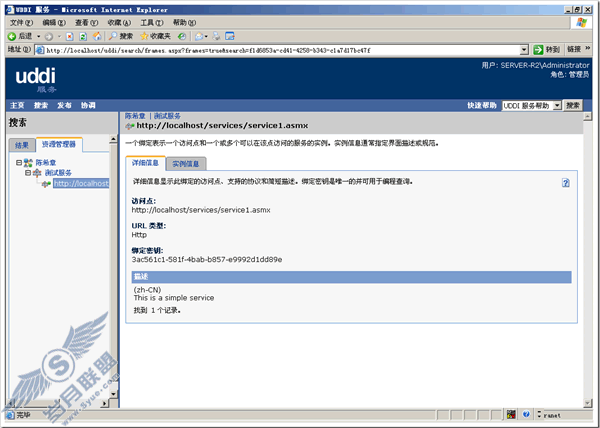Select 测试服务 node in tree

click(58, 173)
